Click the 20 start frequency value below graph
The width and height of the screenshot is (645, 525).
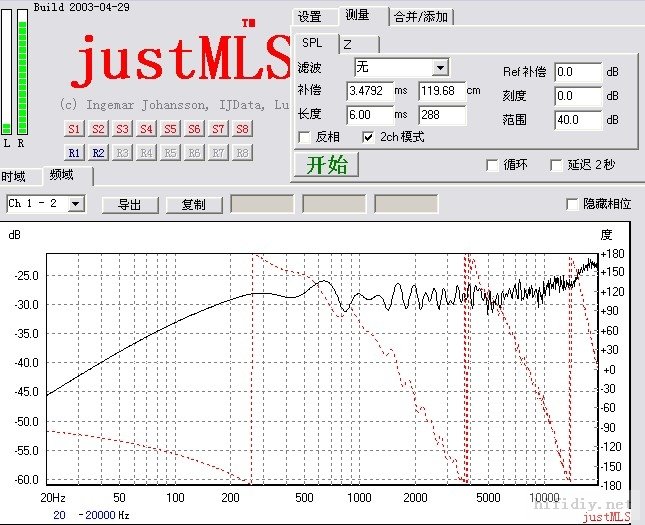59,515
